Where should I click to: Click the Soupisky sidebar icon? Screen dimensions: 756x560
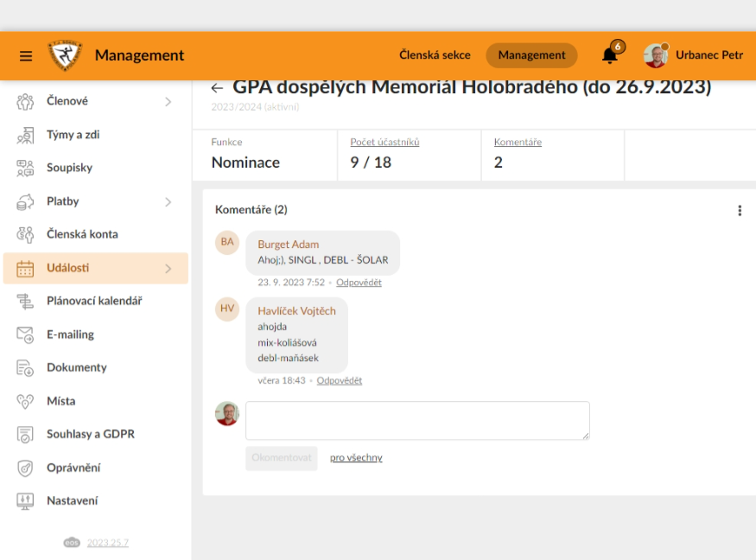pos(25,168)
